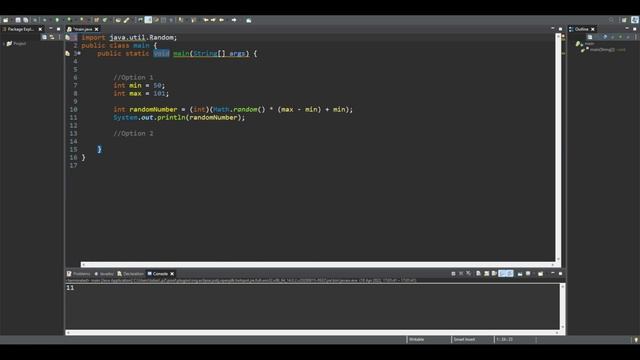Screen dimensions: 640x360
Task: Click the search magnifier icon at top right
Action: 611,20
